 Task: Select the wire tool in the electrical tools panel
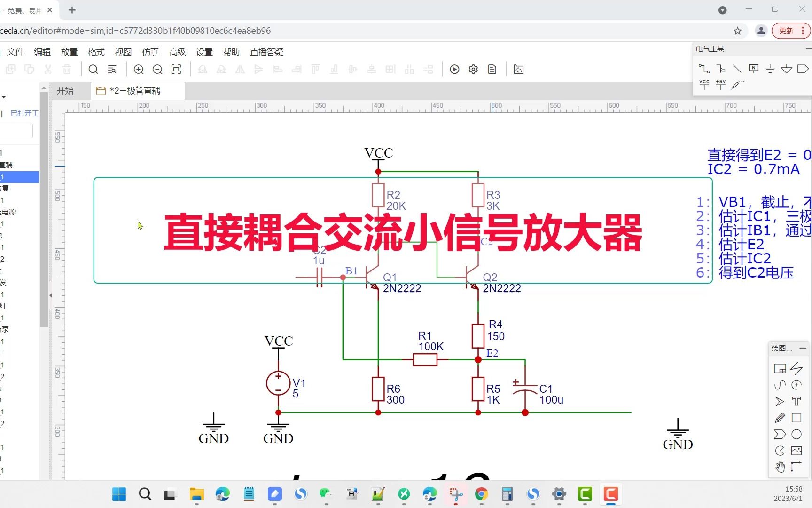704,69
